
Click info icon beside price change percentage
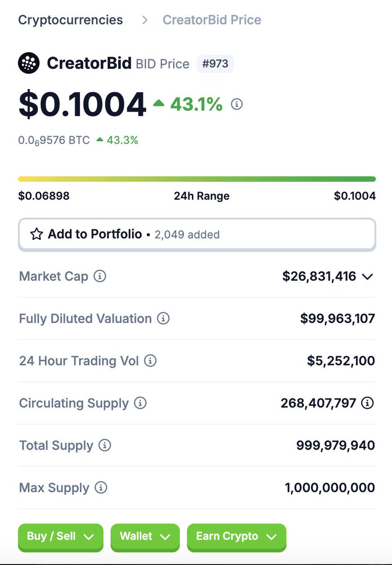237,104
